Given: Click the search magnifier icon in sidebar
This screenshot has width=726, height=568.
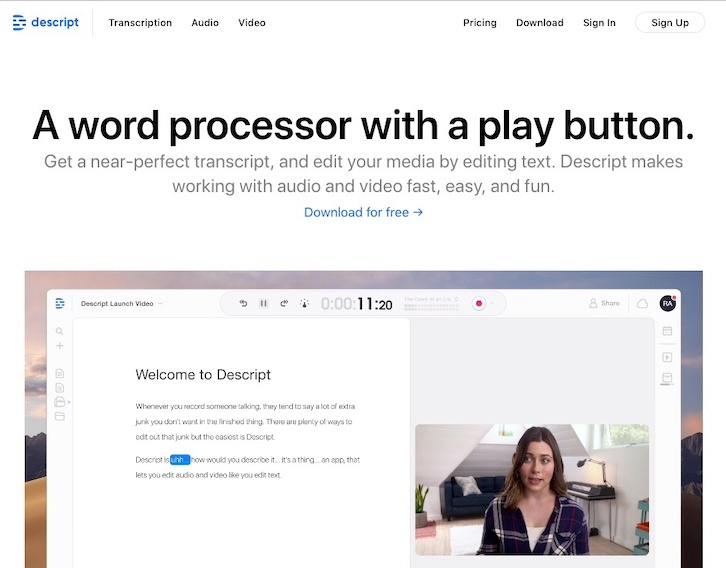Looking at the screenshot, I should coord(60,331).
